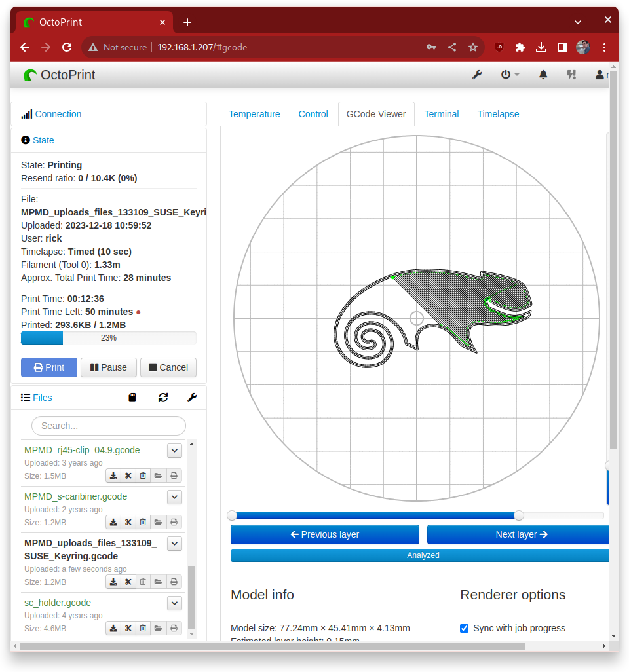Image resolution: width=629 pixels, height=672 pixels.
Task: Expand details for MPMD_rj45-clip_04.9.gcode
Action: coord(174,450)
